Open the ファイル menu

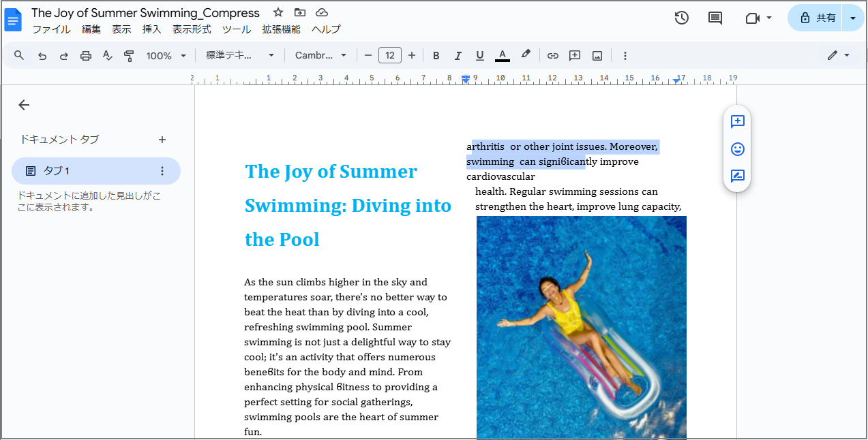point(51,29)
